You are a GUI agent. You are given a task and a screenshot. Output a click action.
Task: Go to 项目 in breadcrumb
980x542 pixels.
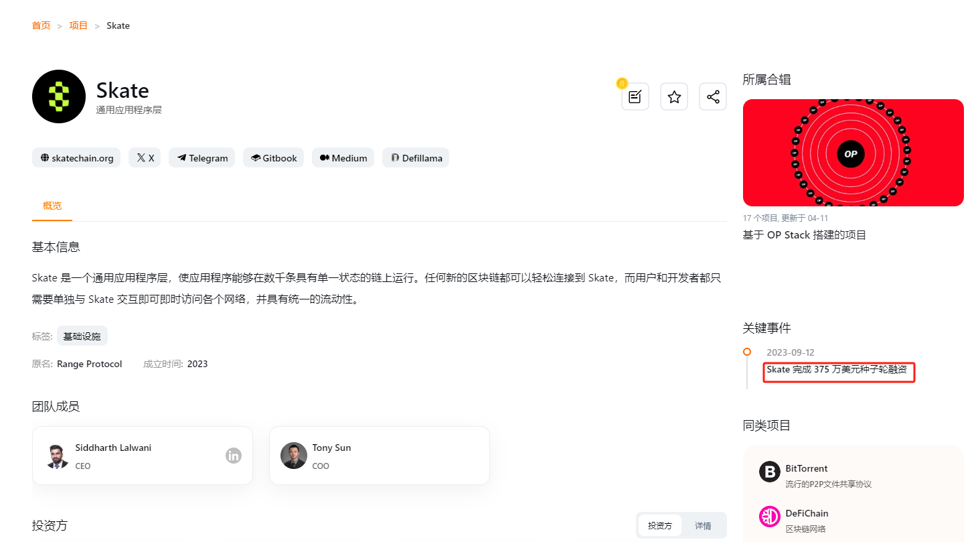[x=78, y=25]
